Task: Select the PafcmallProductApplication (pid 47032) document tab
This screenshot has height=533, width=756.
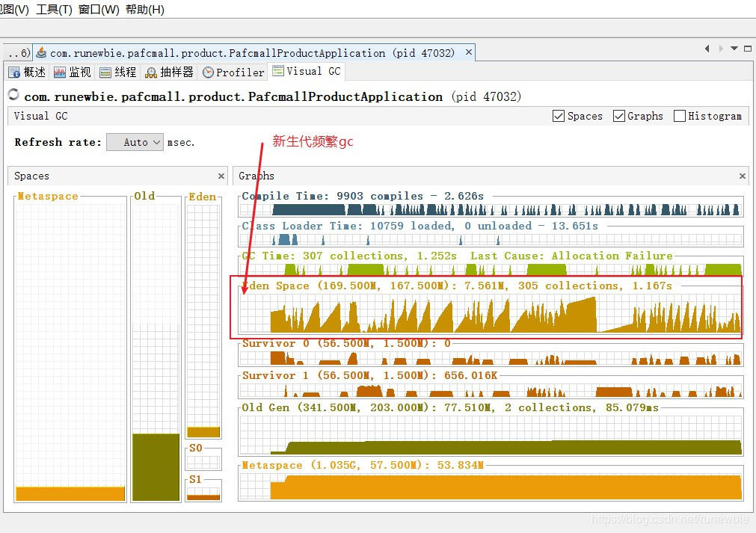Action: tap(253, 52)
